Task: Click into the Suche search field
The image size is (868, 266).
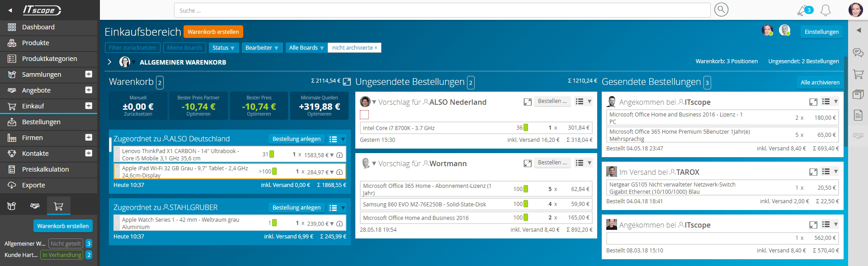Action: pyautogui.click(x=441, y=10)
